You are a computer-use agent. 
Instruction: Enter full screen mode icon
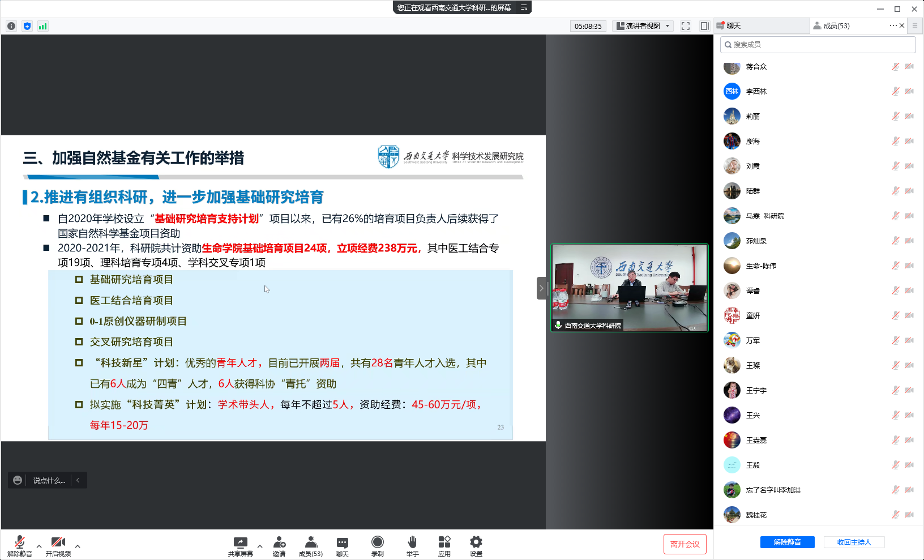(x=686, y=26)
